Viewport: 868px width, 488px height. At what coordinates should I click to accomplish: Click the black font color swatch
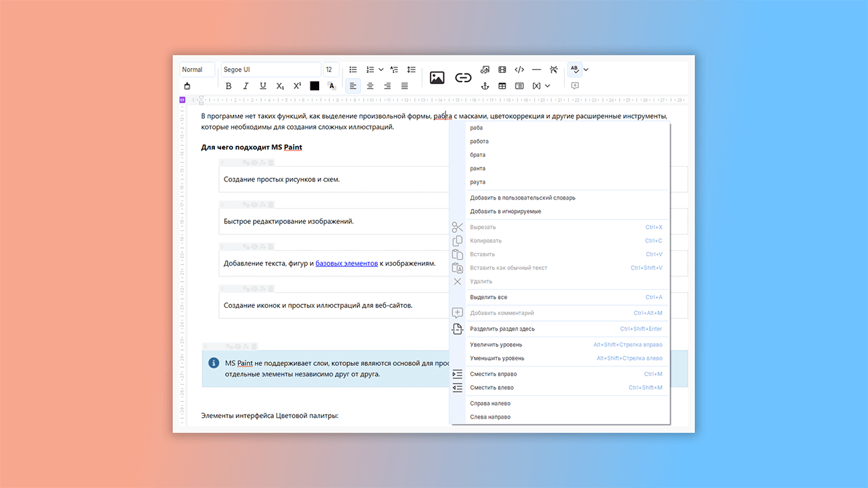[x=314, y=86]
